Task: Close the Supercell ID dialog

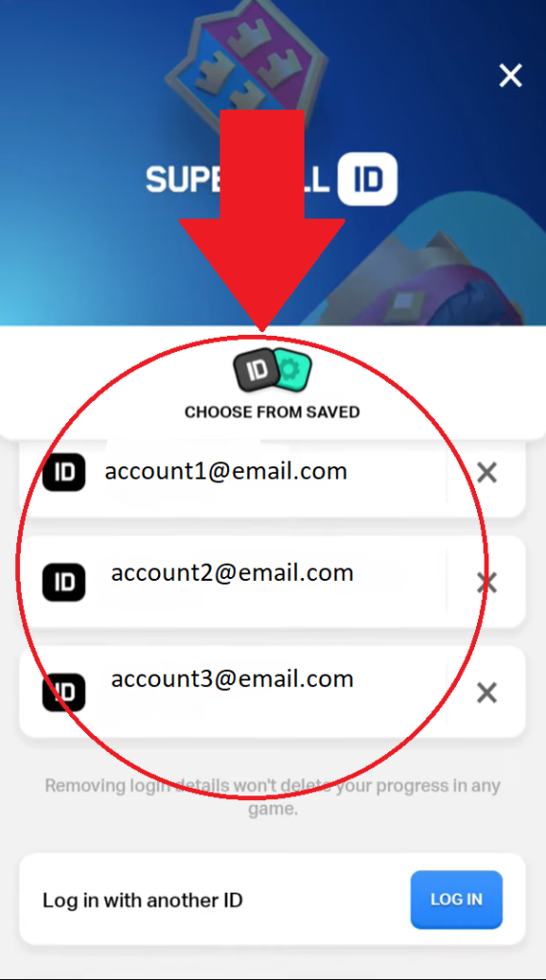Action: (511, 76)
